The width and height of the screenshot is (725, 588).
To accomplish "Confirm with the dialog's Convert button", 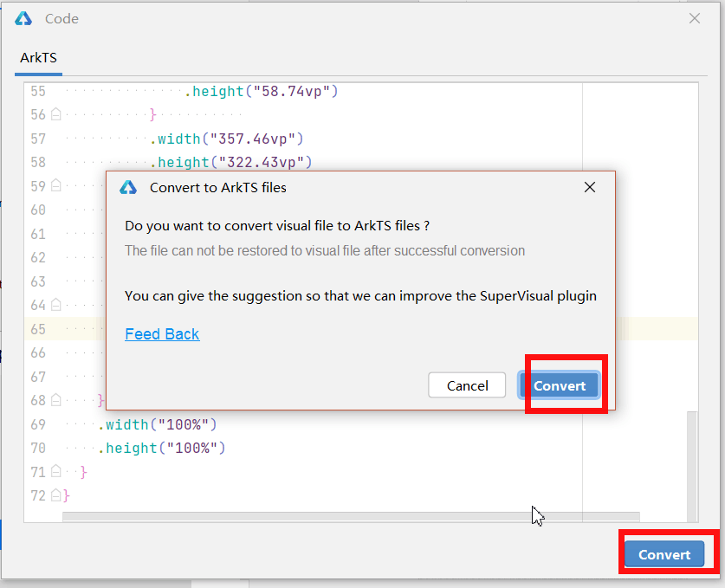I will (559, 385).
